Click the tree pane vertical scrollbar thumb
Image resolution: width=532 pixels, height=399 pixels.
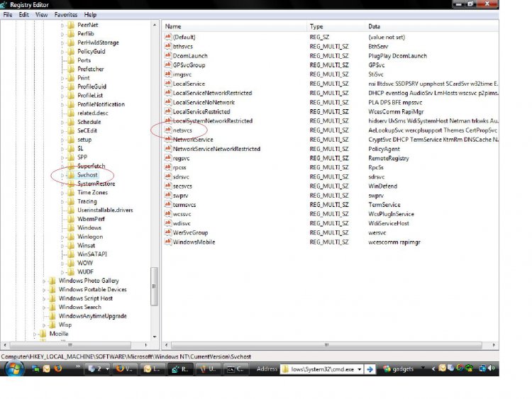[154, 286]
